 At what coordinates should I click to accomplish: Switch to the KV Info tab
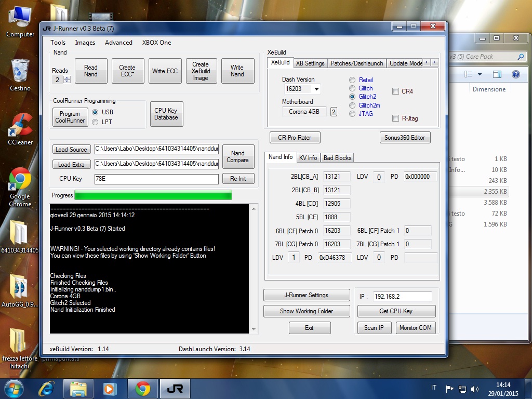(308, 158)
